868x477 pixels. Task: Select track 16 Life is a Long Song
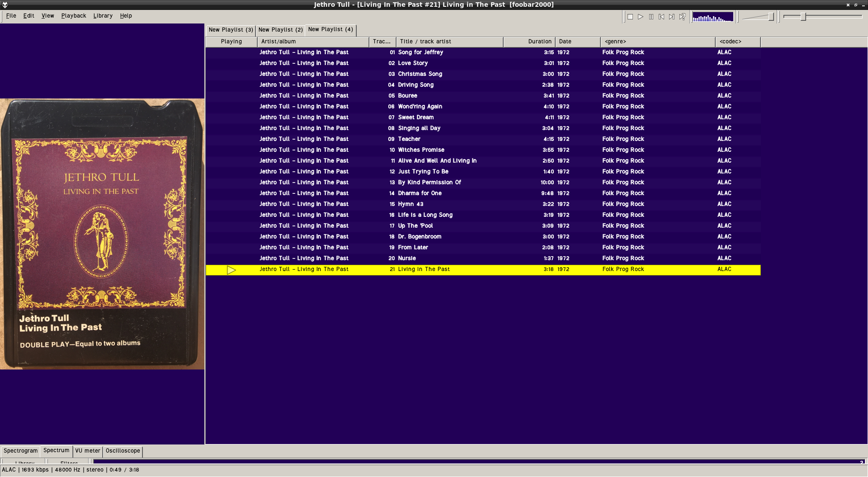[483, 215]
